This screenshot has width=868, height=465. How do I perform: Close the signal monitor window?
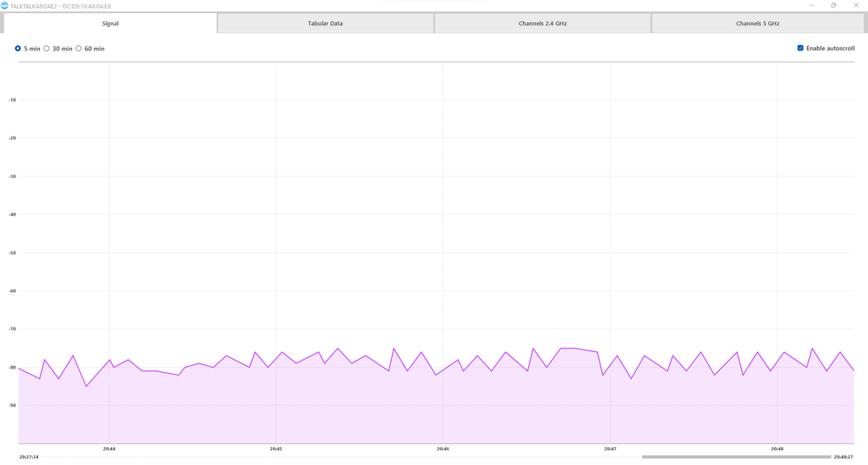856,5
